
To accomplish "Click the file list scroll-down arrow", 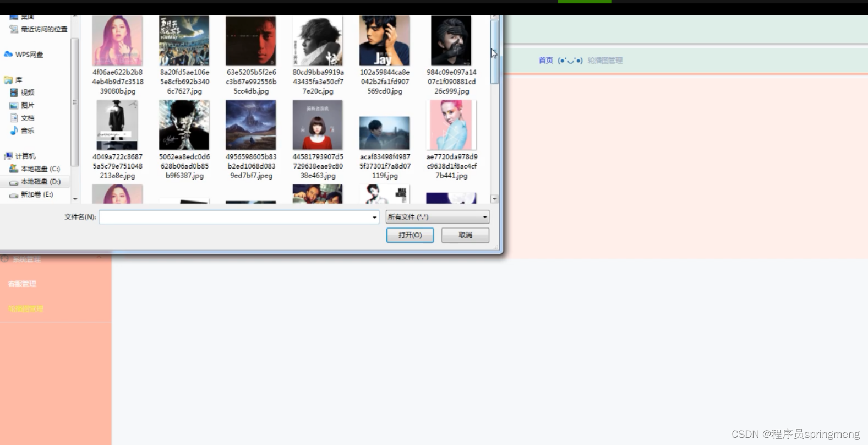I will click(494, 199).
